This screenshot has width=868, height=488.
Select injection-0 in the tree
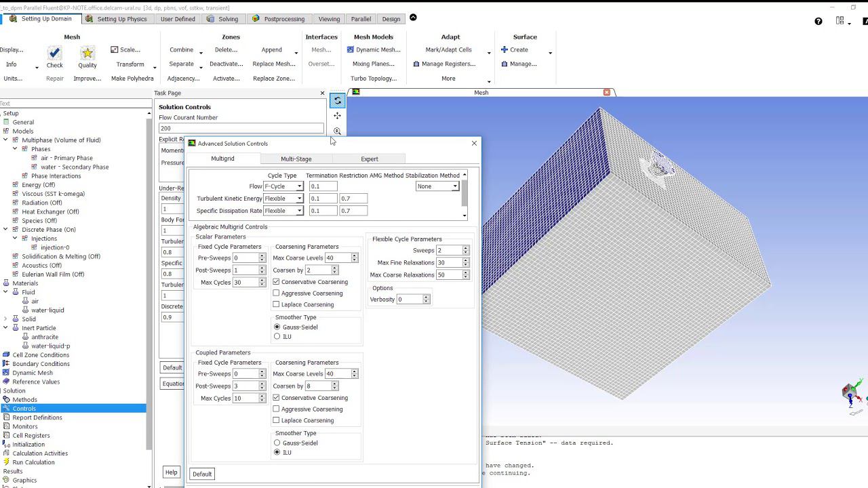[55, 247]
